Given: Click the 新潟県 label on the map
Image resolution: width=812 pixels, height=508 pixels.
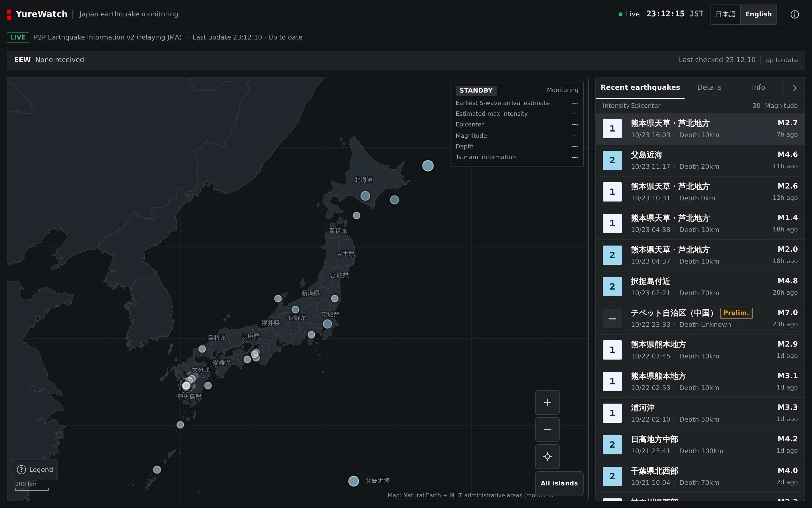Looking at the screenshot, I should point(310,293).
